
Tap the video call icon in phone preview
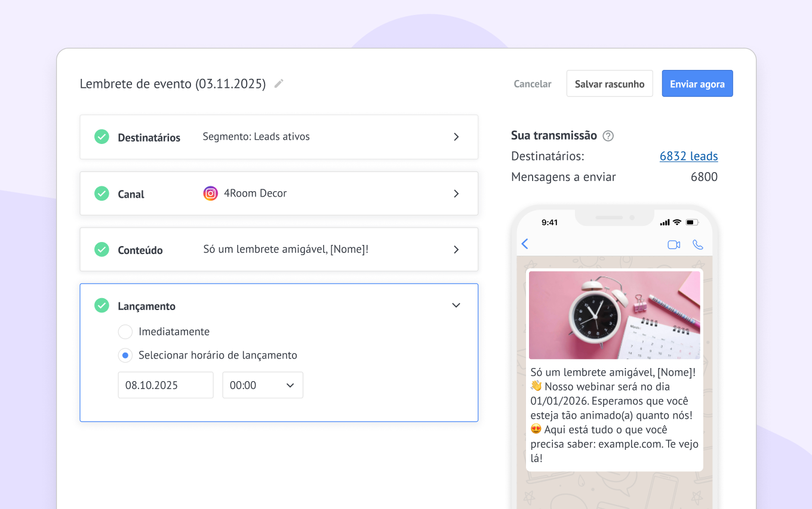coord(673,244)
